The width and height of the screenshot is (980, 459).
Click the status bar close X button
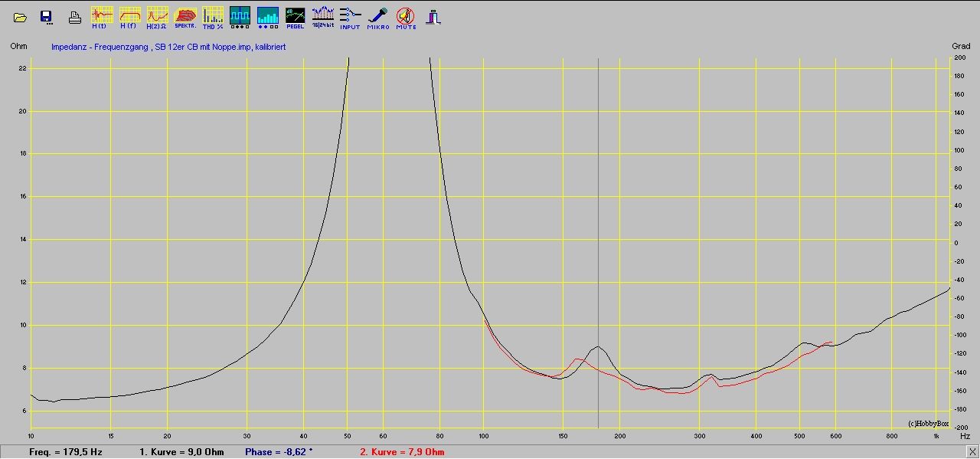tap(972, 451)
